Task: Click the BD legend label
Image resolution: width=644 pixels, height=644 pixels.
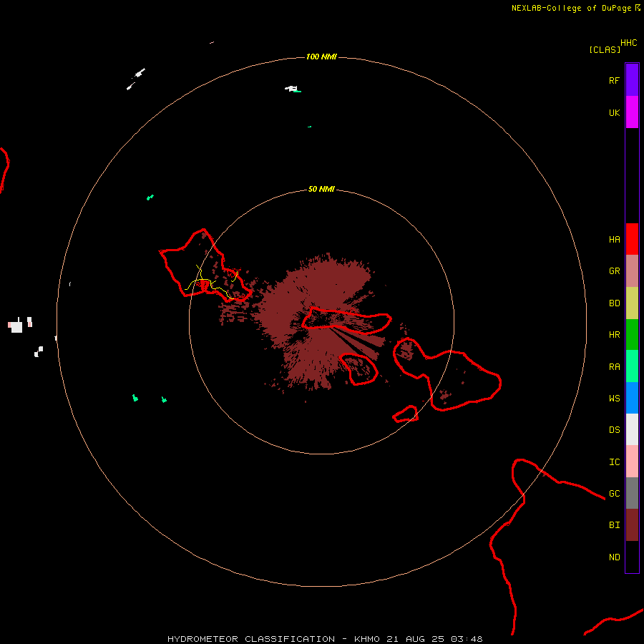Action: 615,303
